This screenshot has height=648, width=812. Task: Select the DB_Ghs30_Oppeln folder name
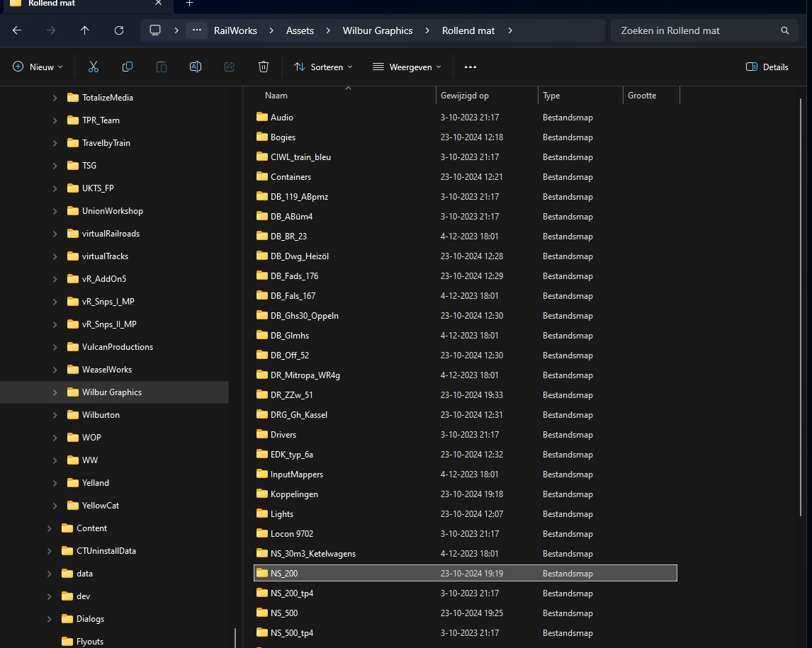(x=305, y=316)
